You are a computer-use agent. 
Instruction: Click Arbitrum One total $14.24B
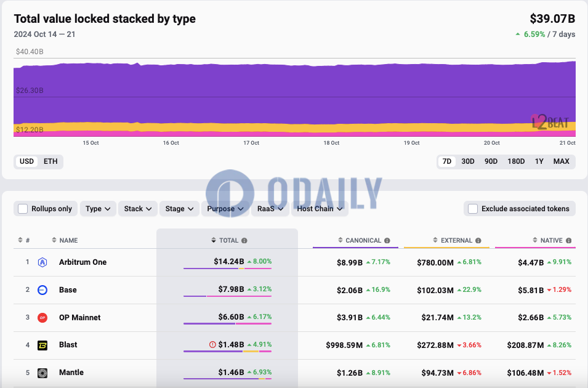click(229, 262)
